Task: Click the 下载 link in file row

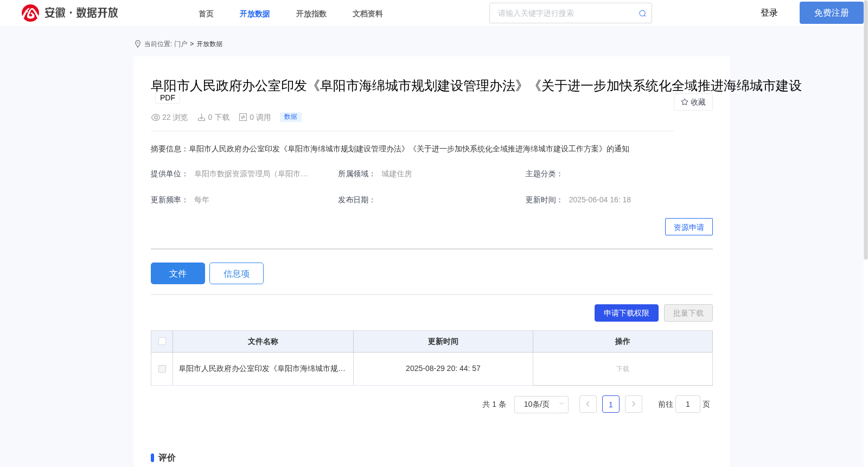Action: 623,369
